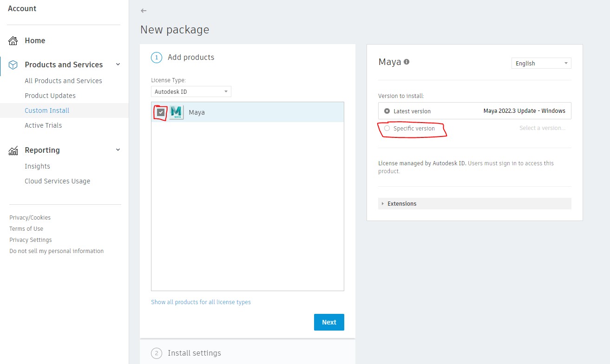Open Active Trials page
The image size is (610, 364).
click(x=43, y=125)
